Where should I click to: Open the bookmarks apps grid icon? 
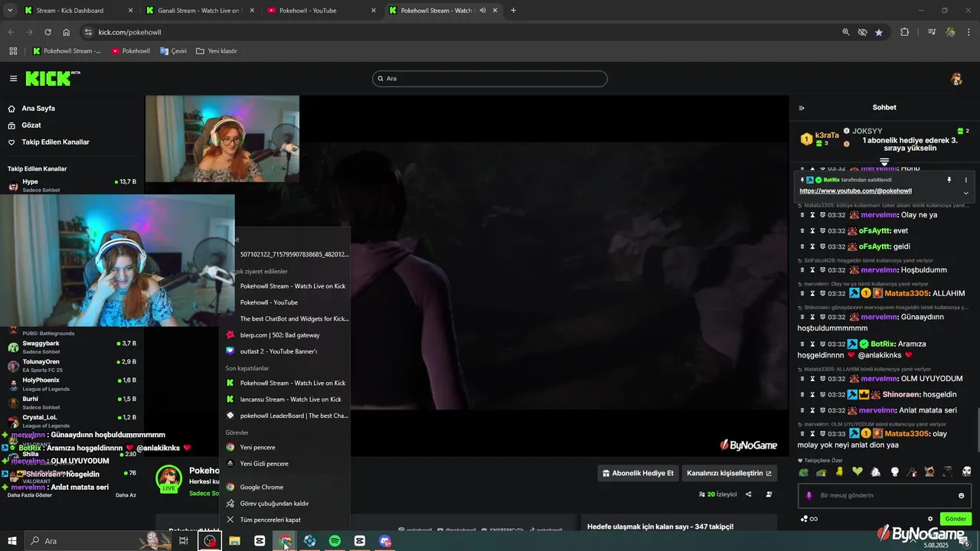pyautogui.click(x=13, y=51)
